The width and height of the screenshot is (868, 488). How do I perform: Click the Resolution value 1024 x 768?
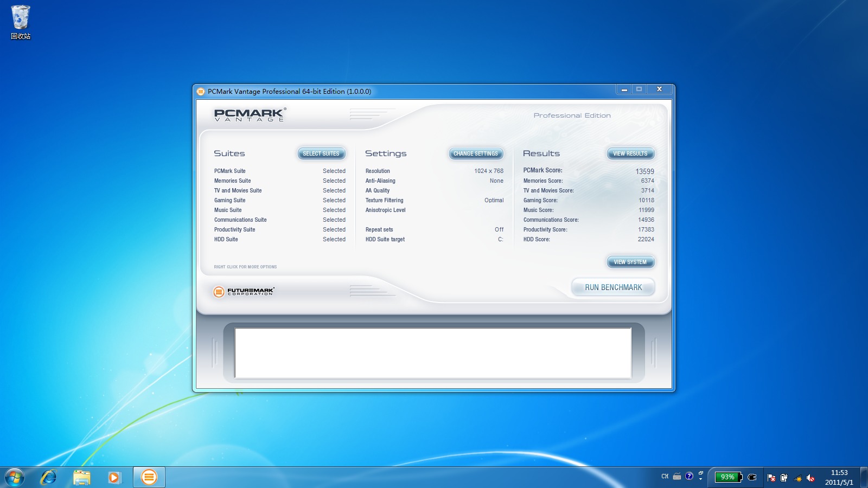click(x=489, y=171)
